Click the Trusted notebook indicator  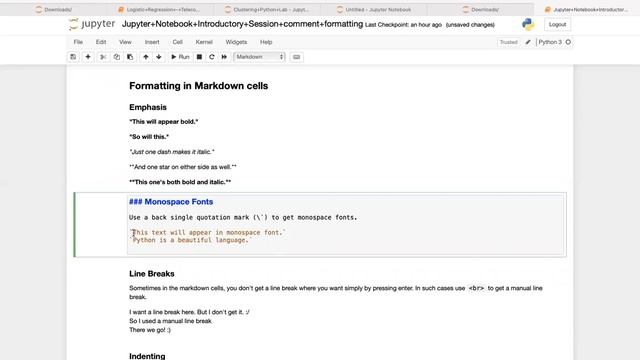coord(509,42)
